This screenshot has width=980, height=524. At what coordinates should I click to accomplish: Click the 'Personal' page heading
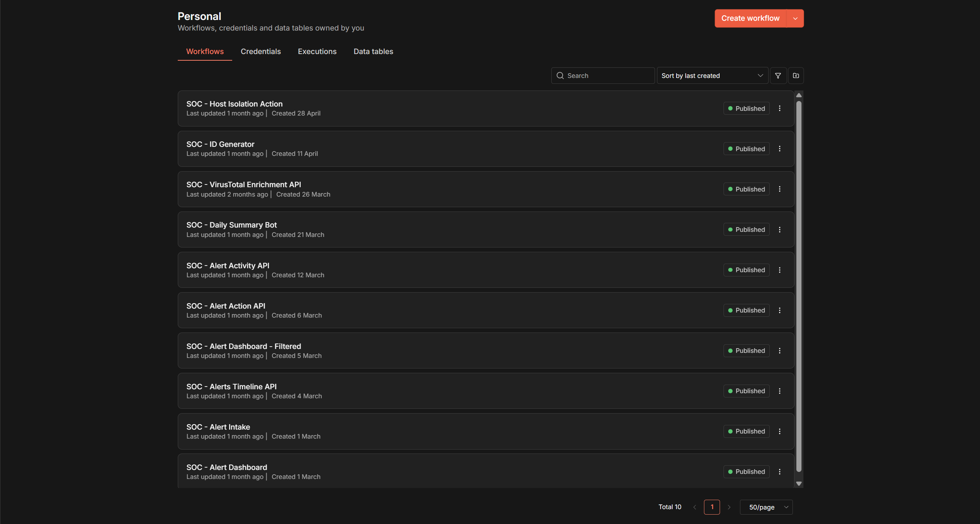[199, 16]
